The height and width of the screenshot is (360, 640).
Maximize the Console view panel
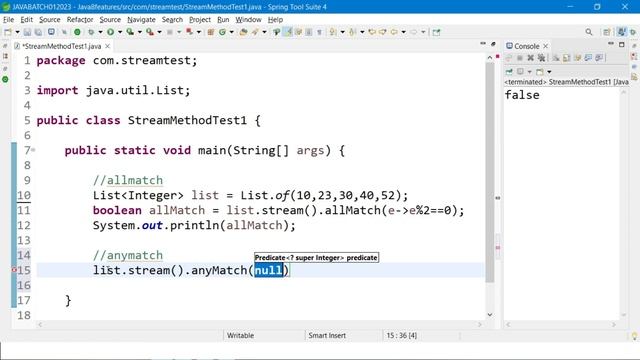pyautogui.click(x=622, y=44)
